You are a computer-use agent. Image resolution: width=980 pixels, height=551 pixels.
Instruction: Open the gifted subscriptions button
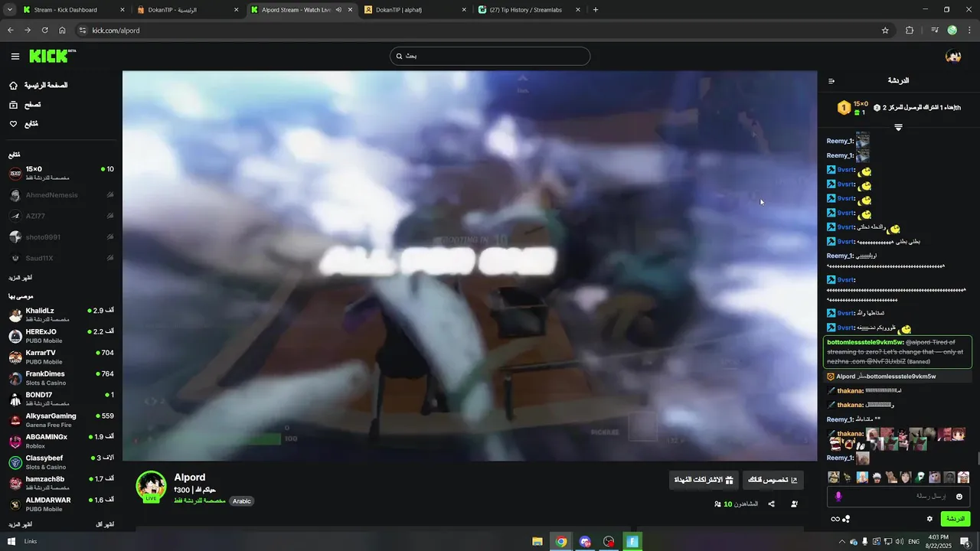click(703, 480)
